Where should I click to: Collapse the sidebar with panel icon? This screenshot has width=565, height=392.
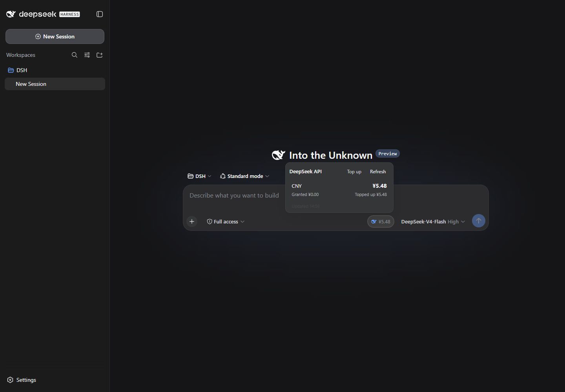[x=100, y=14]
